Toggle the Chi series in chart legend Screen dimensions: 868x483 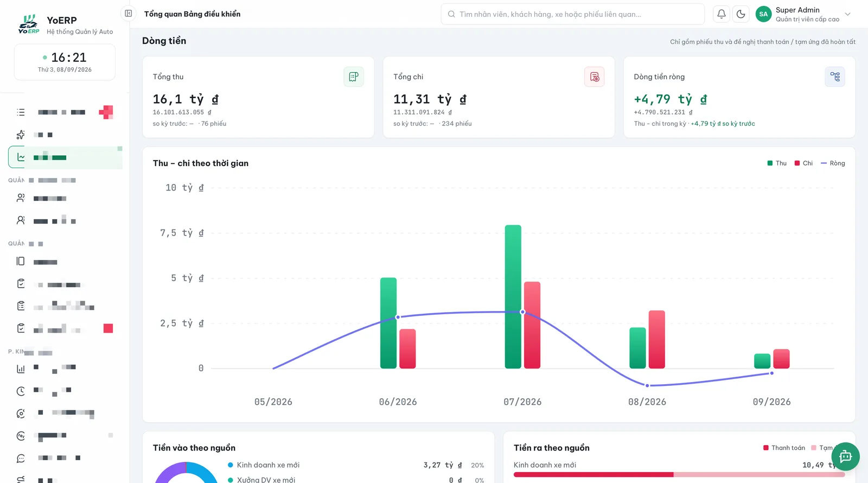(803, 163)
